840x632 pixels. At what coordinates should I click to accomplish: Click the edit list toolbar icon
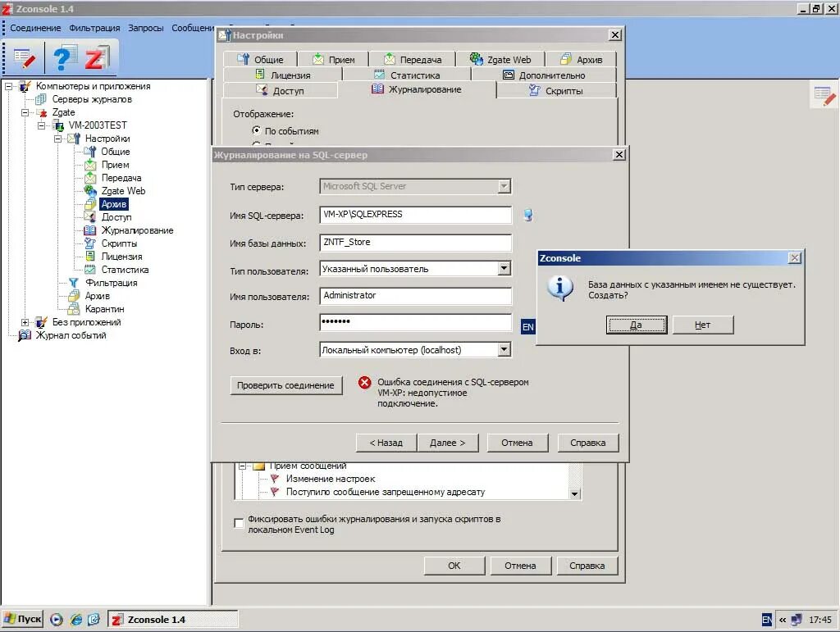(25, 58)
